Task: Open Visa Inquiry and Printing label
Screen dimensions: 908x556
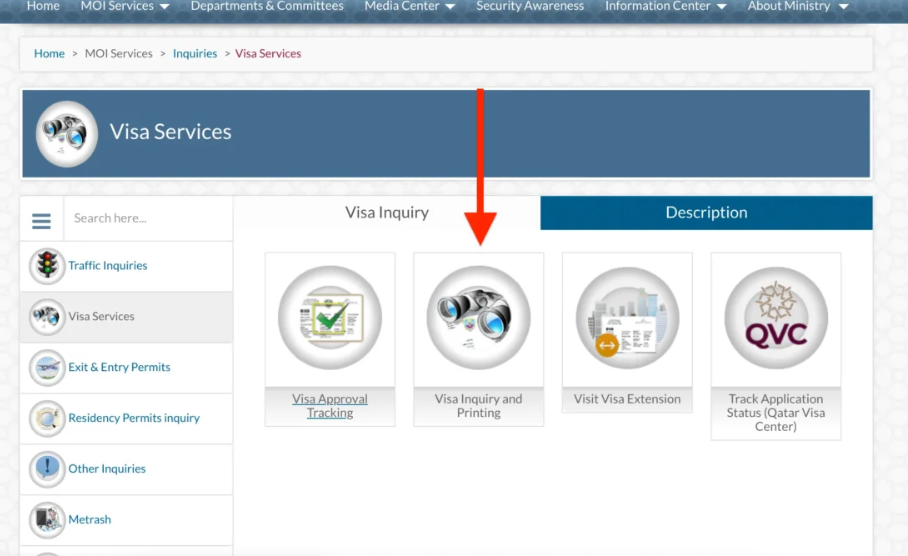Action: pyautogui.click(x=479, y=406)
